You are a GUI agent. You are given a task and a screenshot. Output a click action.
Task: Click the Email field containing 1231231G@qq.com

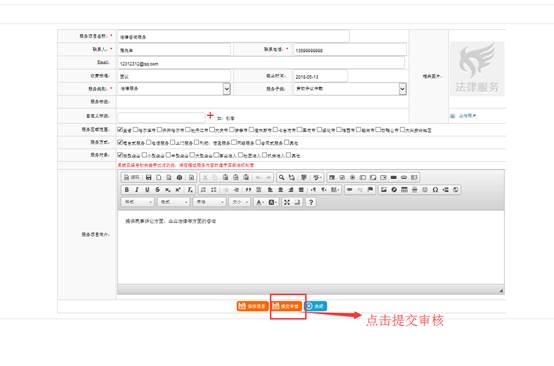(261, 64)
